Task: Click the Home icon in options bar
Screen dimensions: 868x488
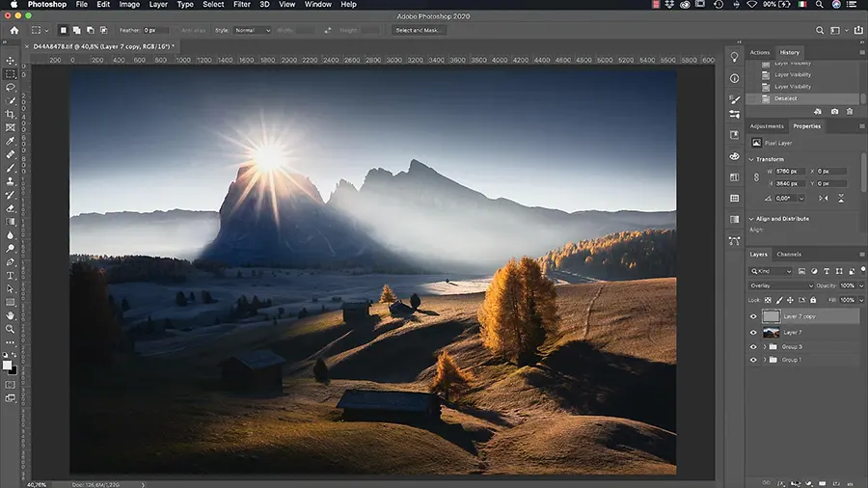Action: (x=14, y=30)
